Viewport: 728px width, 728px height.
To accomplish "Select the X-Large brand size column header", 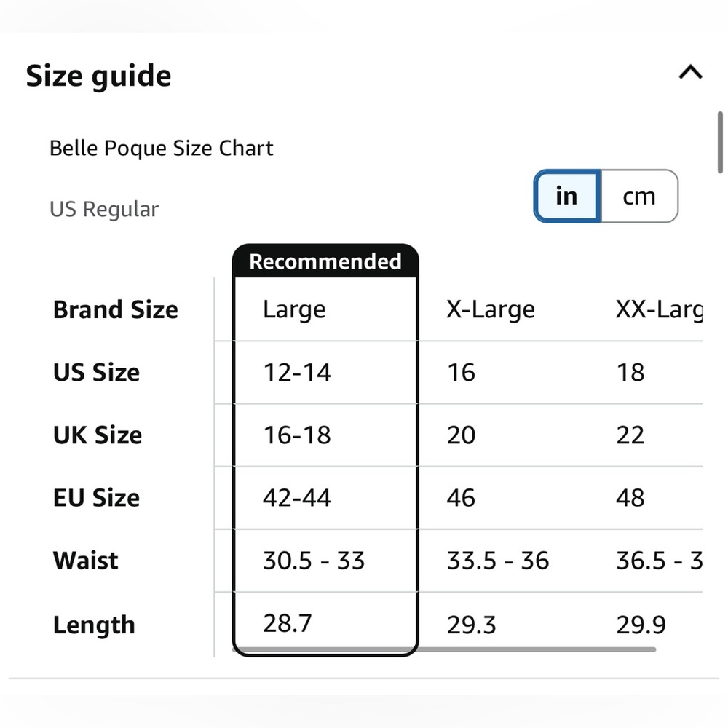I will pyautogui.click(x=491, y=309).
